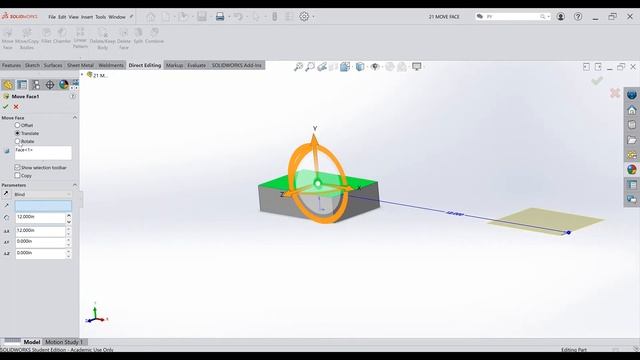
Task: Select the Translate radio button
Action: tap(17, 133)
